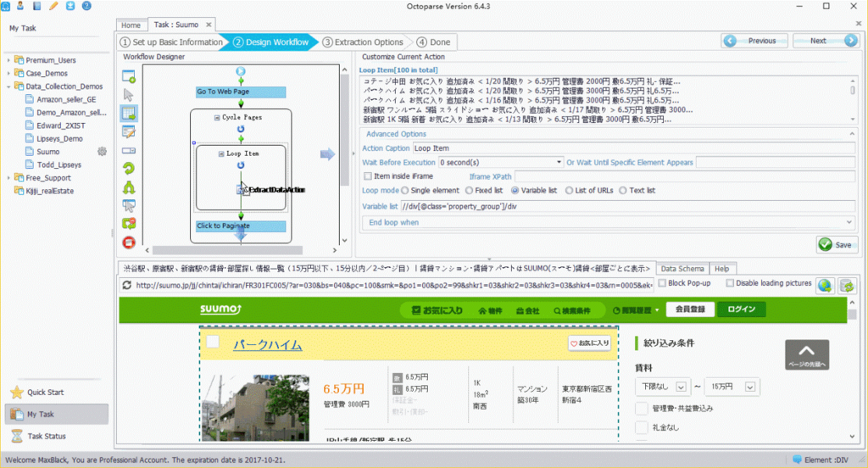Viewport: 868px width, 468px height.
Task: Collapse the Cycle Pages loop box
Action: (217, 117)
